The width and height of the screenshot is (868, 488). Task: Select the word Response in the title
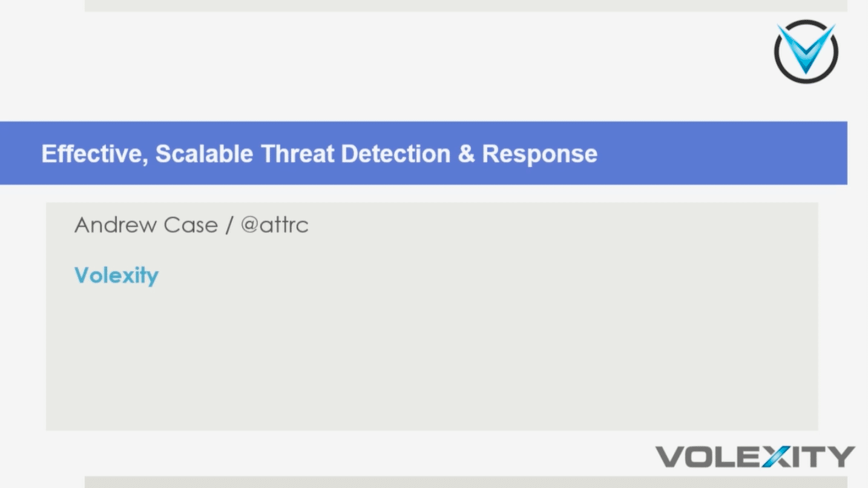(539, 154)
